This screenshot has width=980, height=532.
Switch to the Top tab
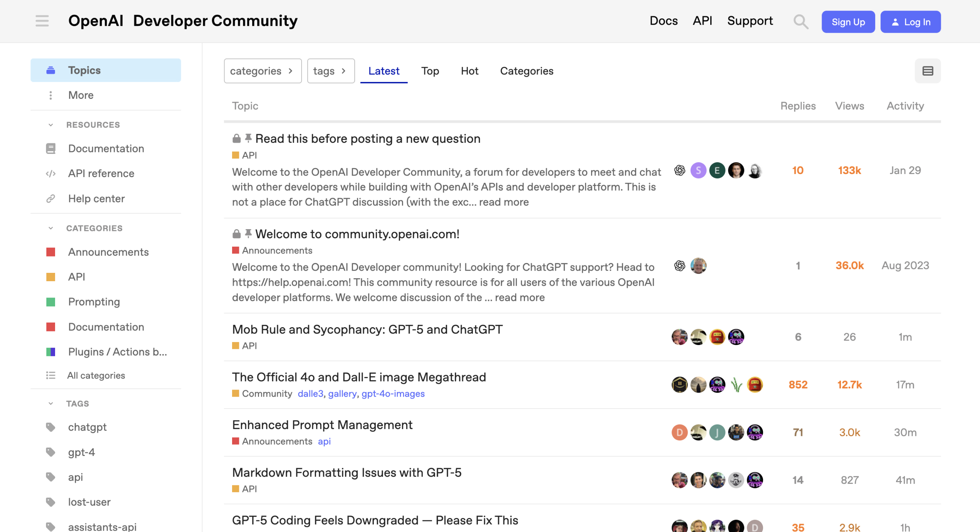430,71
